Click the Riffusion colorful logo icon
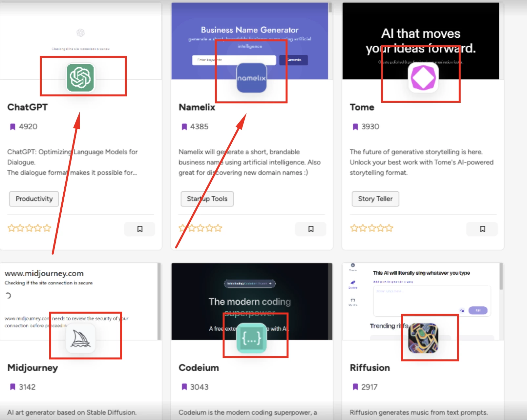Viewport: 527px width, 420px height. click(x=423, y=338)
